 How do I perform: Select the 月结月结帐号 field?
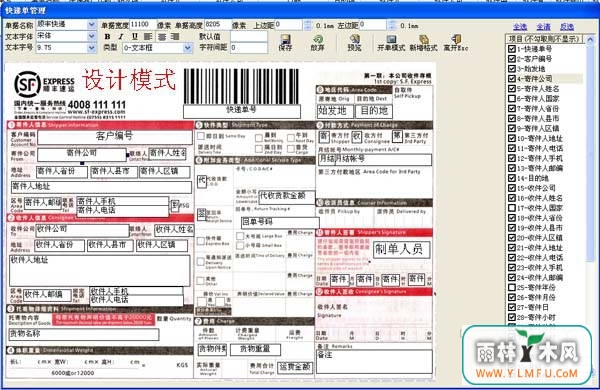(x=375, y=160)
